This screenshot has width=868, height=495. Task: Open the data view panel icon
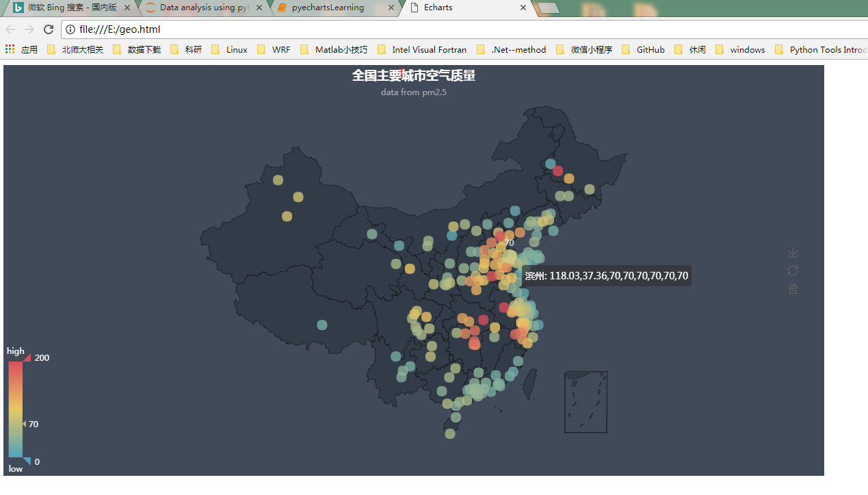[792, 288]
